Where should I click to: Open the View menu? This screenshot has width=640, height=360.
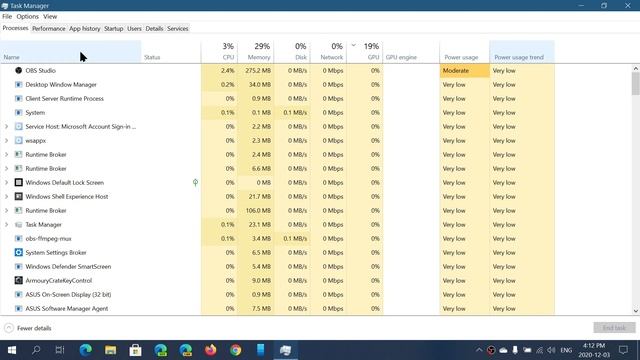pos(50,16)
